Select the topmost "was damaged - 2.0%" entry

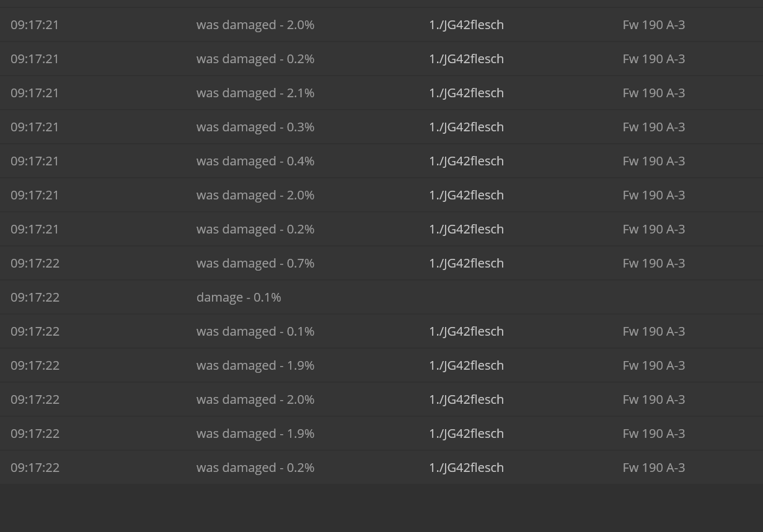coord(381,25)
